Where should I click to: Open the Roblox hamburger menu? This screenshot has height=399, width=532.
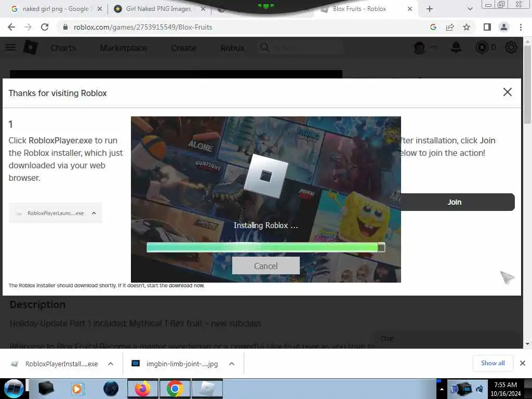10,47
